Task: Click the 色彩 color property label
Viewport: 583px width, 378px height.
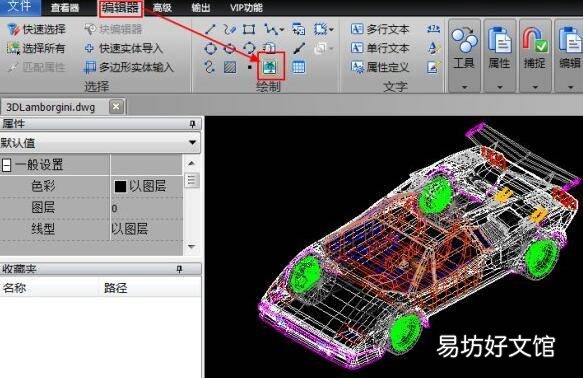Action: [x=43, y=186]
